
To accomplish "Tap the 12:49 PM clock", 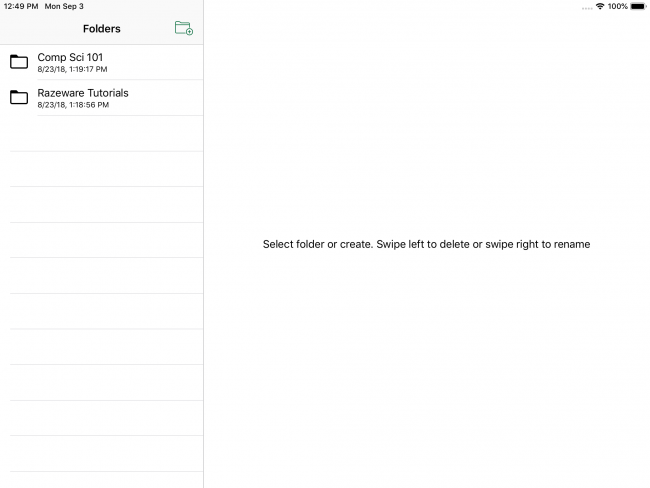I will (21, 6).
